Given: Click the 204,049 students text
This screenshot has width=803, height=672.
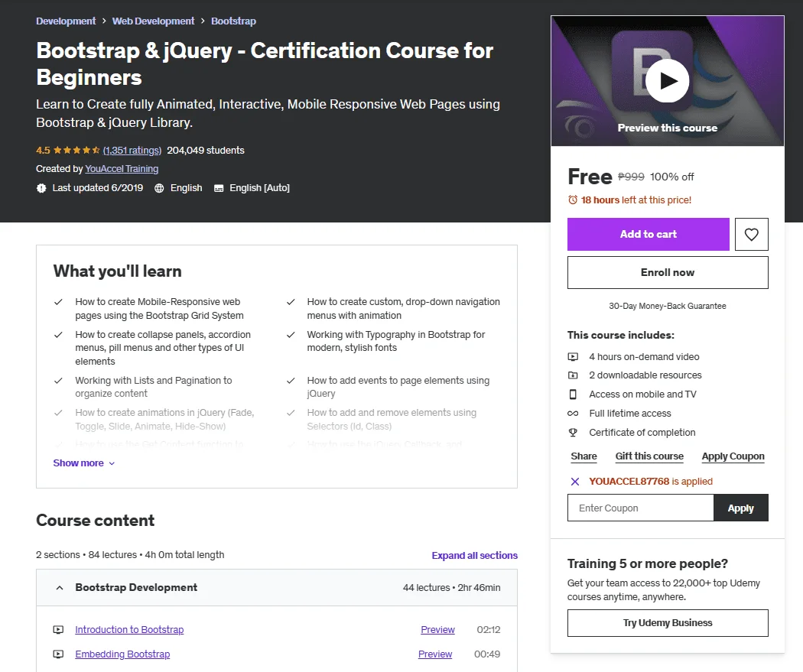Looking at the screenshot, I should click(x=206, y=151).
